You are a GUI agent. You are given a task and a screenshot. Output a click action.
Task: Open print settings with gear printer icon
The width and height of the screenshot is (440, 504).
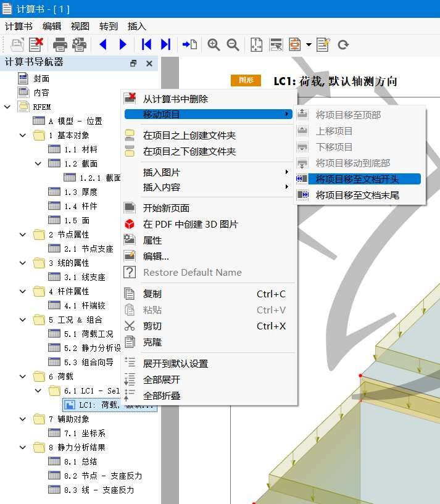coord(79,44)
